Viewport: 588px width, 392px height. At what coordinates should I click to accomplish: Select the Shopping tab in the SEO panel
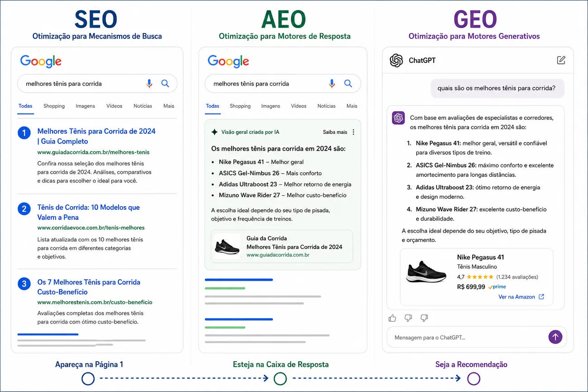click(54, 106)
